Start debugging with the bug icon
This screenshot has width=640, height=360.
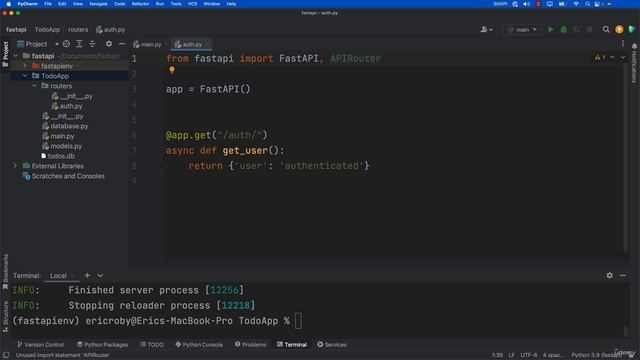[564, 29]
